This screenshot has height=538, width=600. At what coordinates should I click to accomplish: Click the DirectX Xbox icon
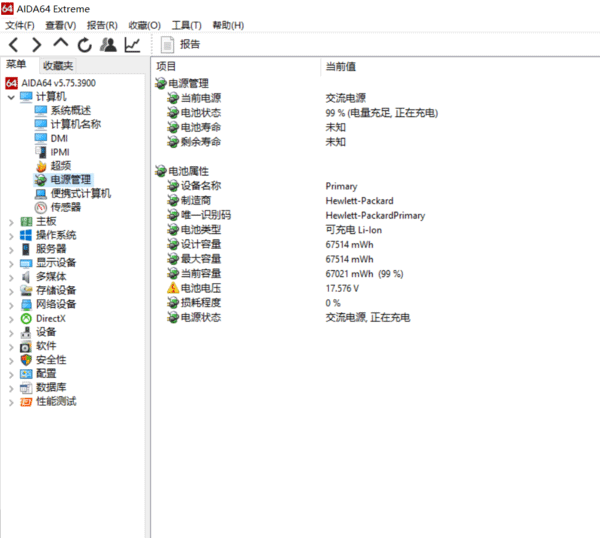pos(26,318)
